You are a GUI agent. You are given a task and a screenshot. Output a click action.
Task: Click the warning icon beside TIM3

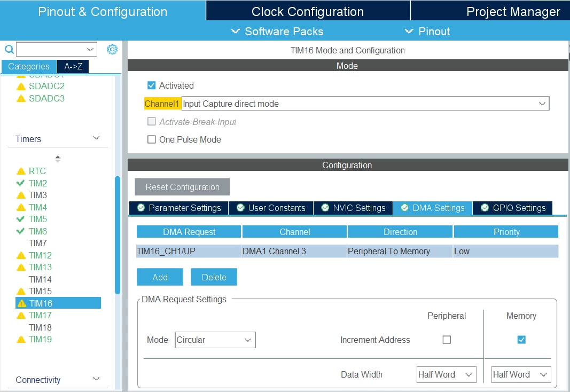point(21,195)
